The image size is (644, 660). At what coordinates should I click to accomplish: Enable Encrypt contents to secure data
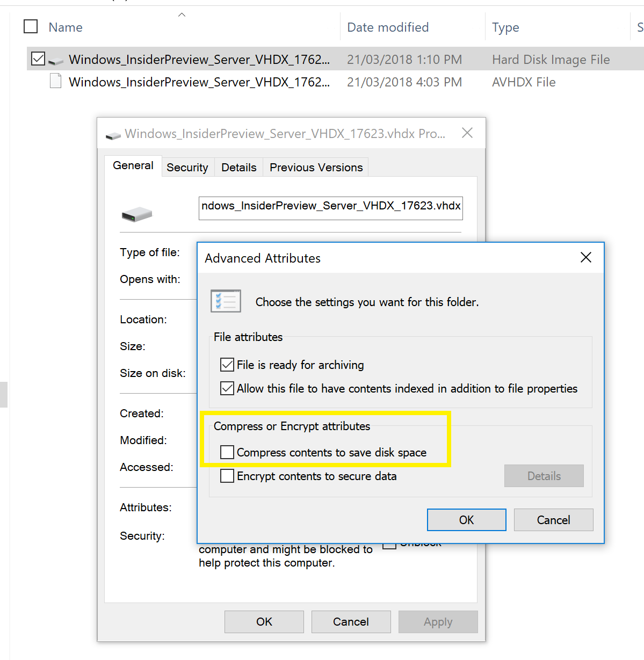tap(227, 476)
